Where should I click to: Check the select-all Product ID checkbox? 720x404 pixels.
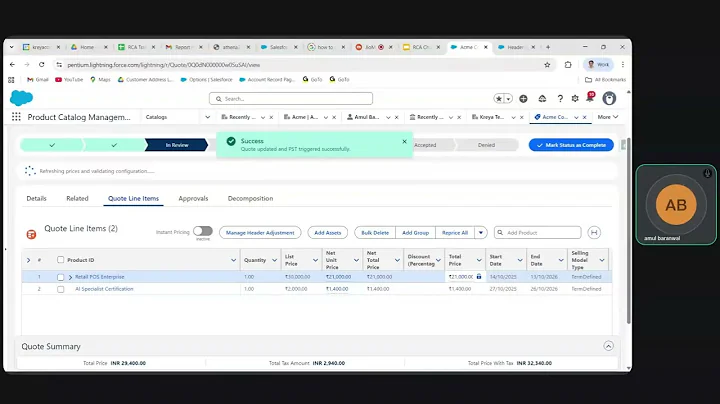click(60, 260)
